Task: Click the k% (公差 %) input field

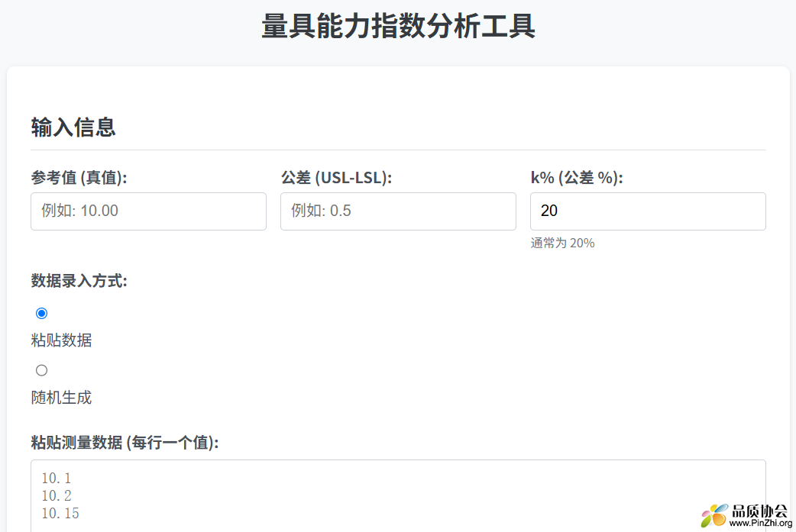Action: click(648, 211)
